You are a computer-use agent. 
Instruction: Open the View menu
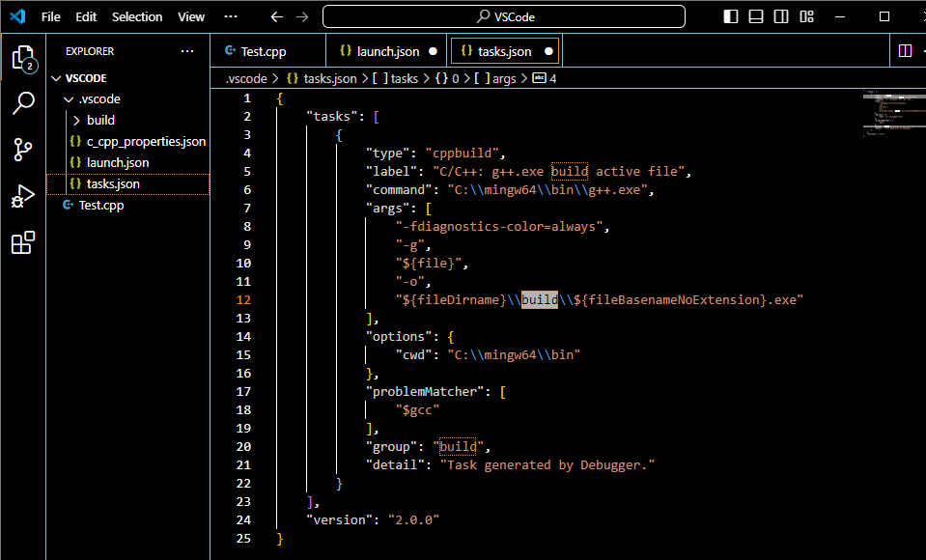point(191,16)
